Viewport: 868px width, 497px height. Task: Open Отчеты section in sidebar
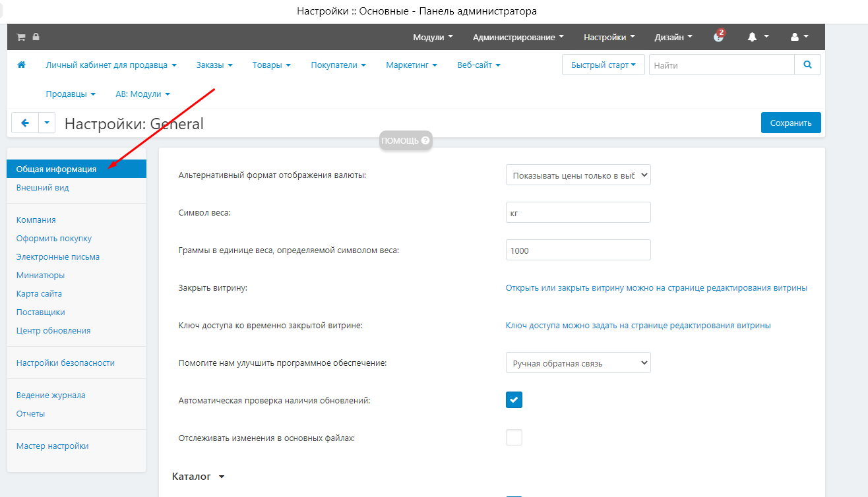(x=30, y=413)
